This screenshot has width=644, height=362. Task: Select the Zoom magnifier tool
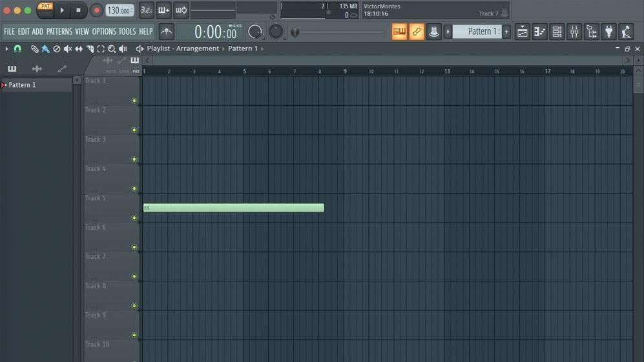[112, 49]
